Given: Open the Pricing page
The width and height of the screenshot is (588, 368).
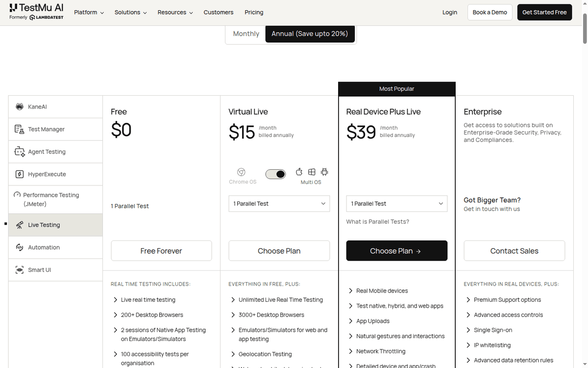Looking at the screenshot, I should (254, 12).
